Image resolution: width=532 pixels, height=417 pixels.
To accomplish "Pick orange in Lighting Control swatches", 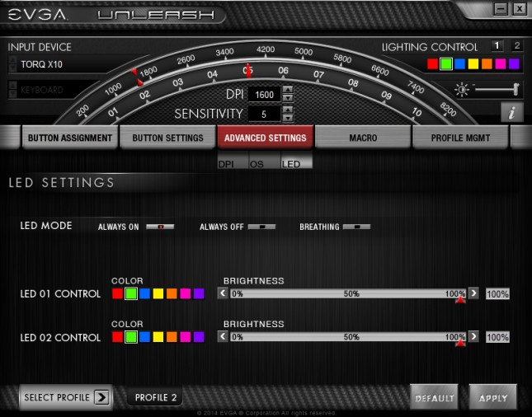I will pyautogui.click(x=487, y=63).
